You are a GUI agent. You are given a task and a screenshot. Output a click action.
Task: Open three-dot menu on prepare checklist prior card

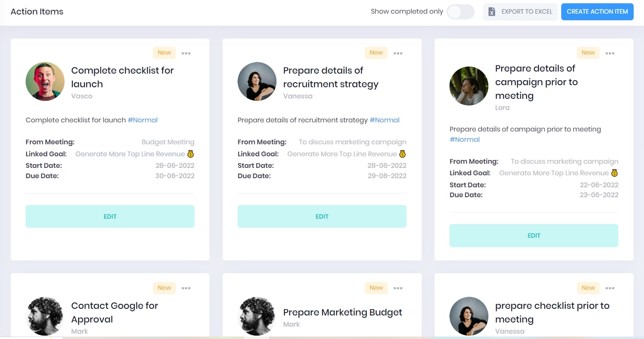610,288
